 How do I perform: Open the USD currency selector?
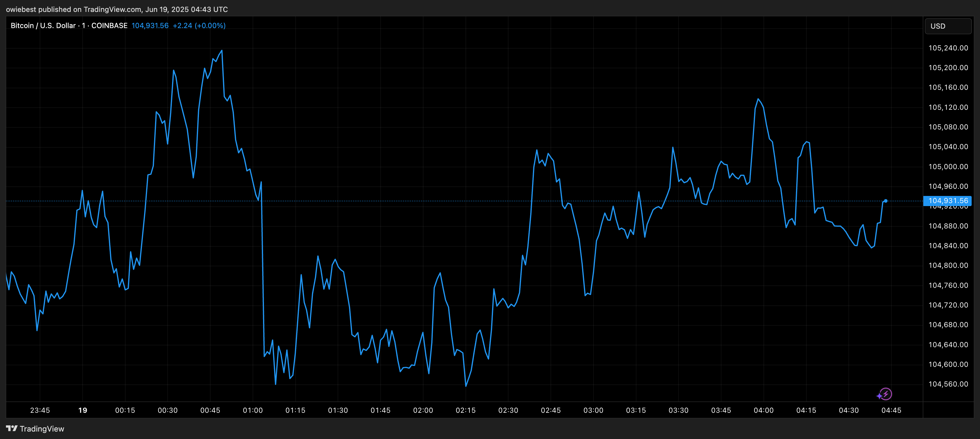tap(948, 26)
